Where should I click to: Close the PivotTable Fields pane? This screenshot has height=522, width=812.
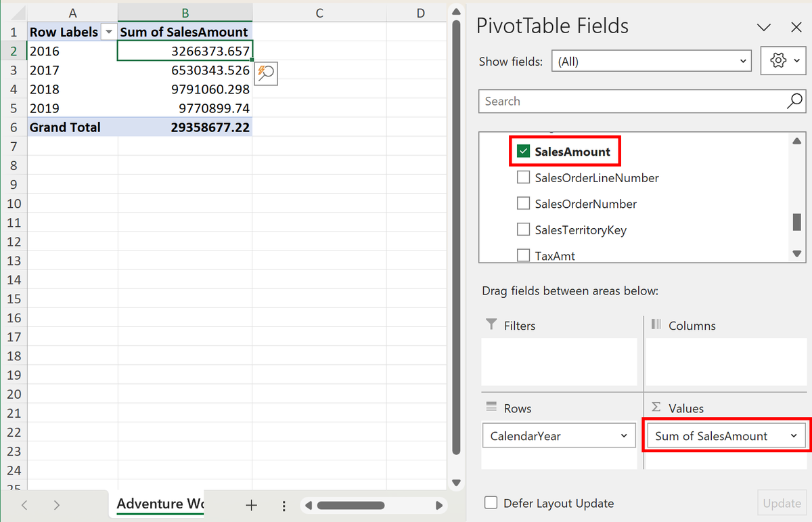pos(796,28)
